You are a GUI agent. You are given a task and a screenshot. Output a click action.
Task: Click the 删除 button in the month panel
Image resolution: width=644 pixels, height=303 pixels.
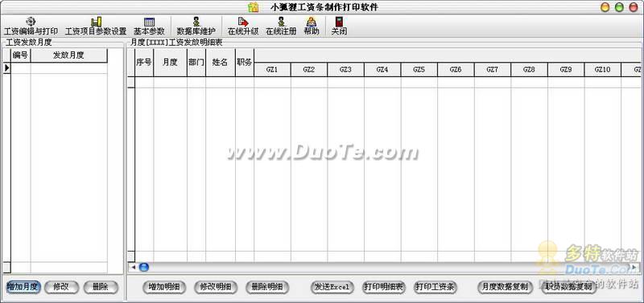pyautogui.click(x=101, y=287)
